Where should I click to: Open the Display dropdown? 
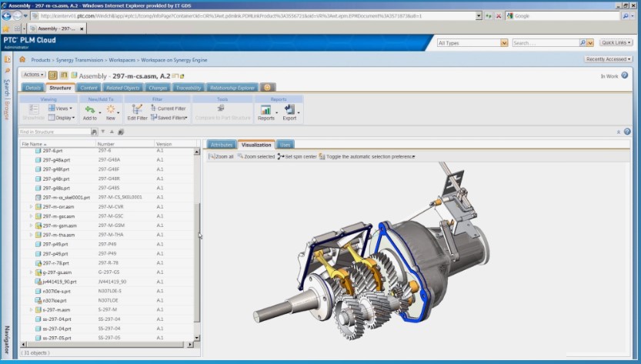pyautogui.click(x=62, y=118)
